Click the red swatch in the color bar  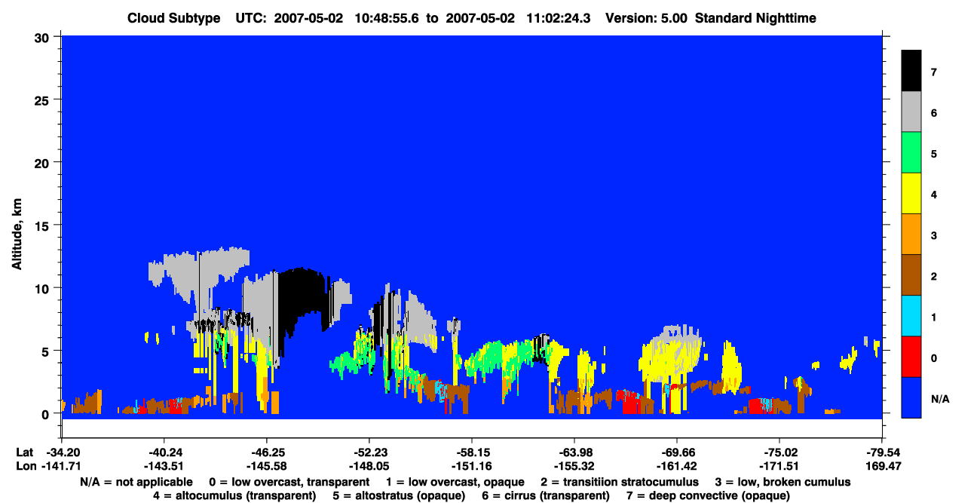[911, 357]
